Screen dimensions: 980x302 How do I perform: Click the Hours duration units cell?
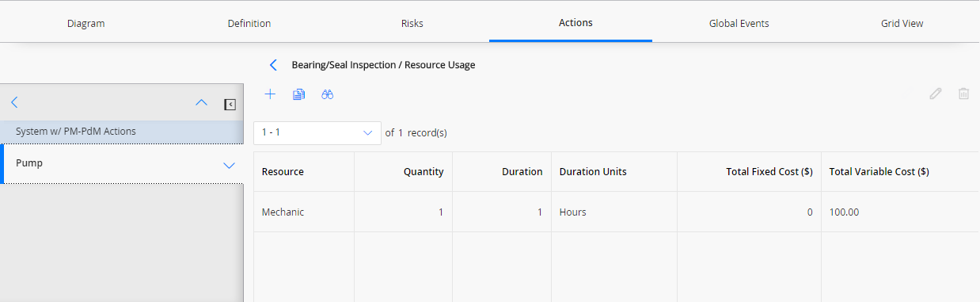(x=614, y=212)
